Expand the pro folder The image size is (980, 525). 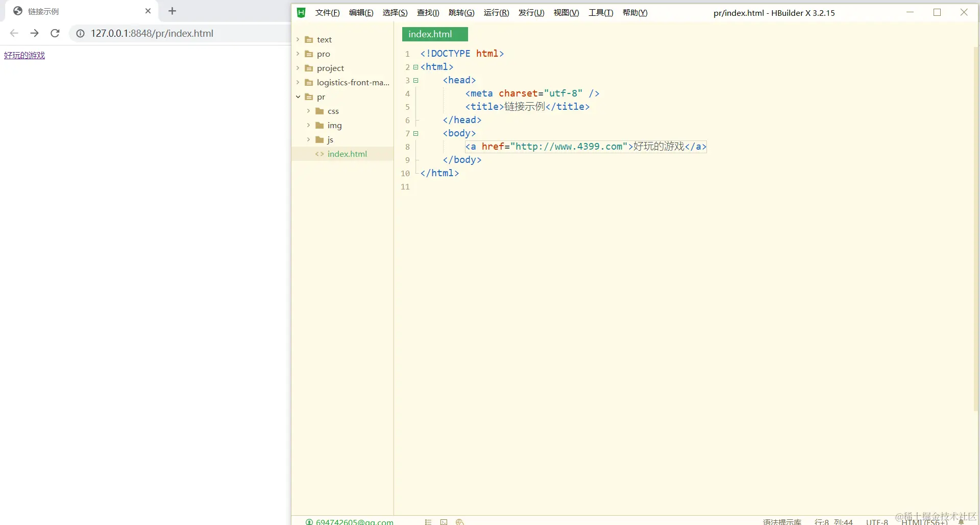pos(298,54)
